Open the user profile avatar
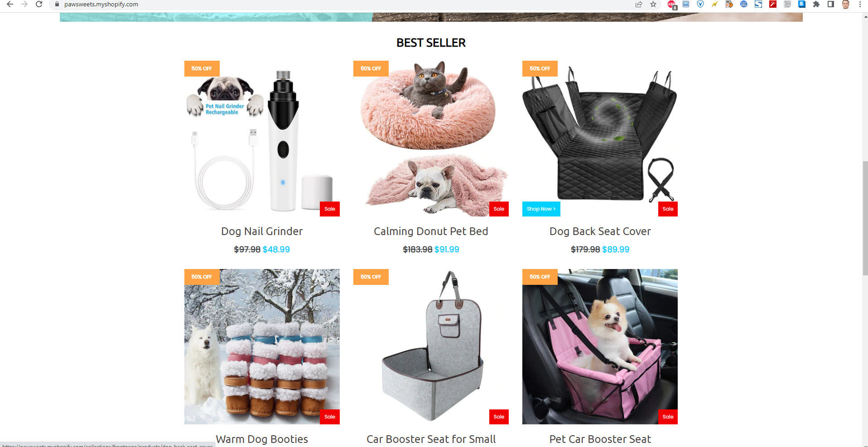 (x=845, y=4)
